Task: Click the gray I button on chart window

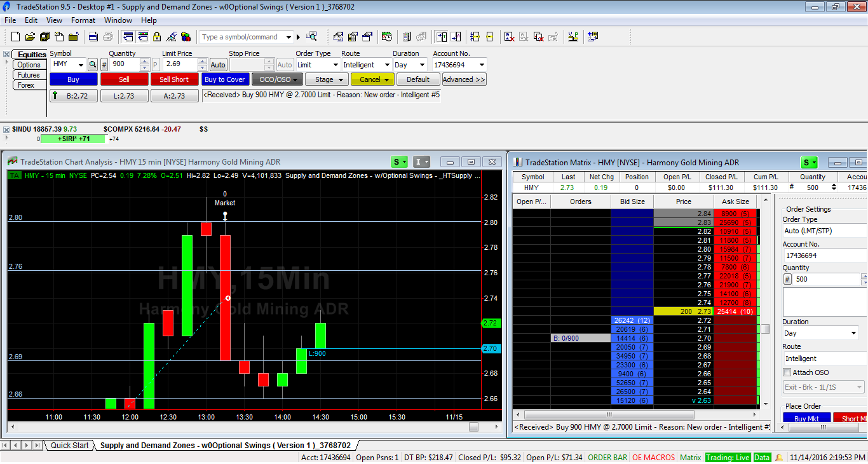Action: [421, 162]
